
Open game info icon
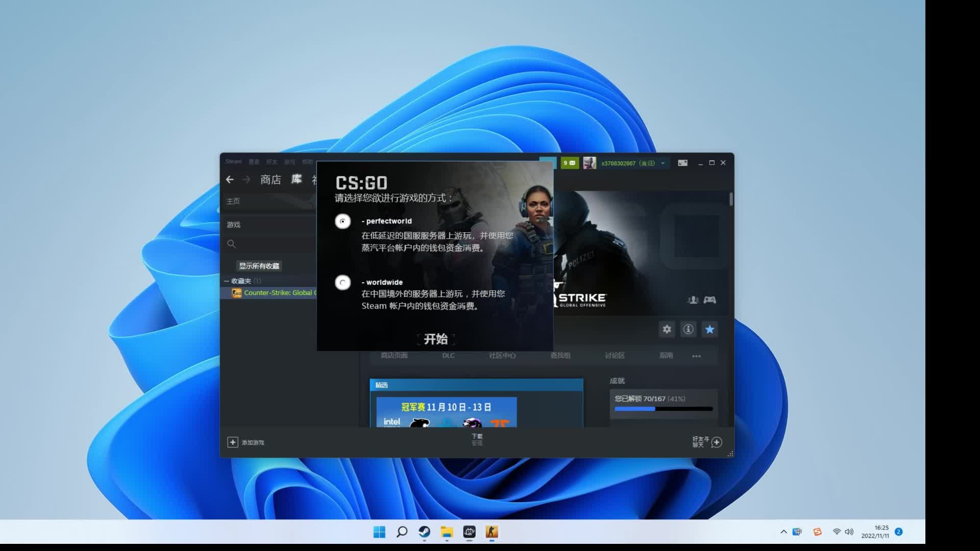coord(688,329)
